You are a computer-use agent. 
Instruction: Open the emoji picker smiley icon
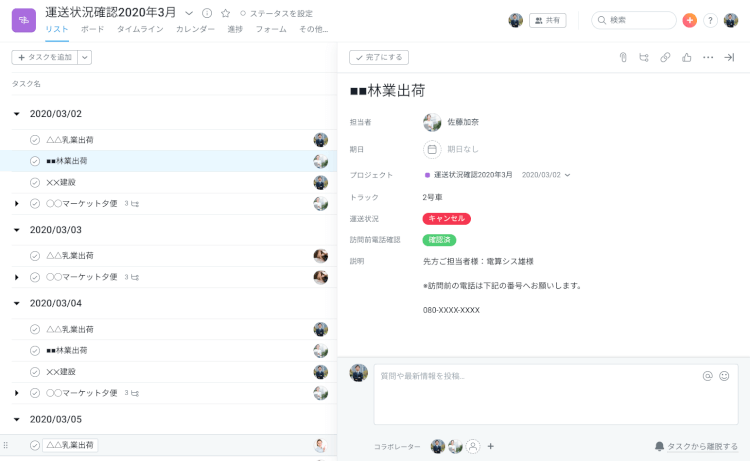click(x=724, y=376)
